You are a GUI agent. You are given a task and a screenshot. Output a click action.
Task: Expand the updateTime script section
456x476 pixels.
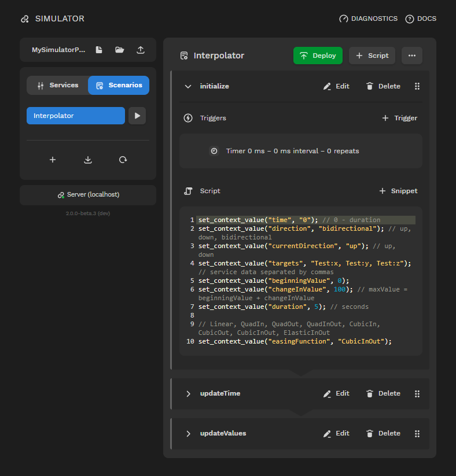coord(187,393)
